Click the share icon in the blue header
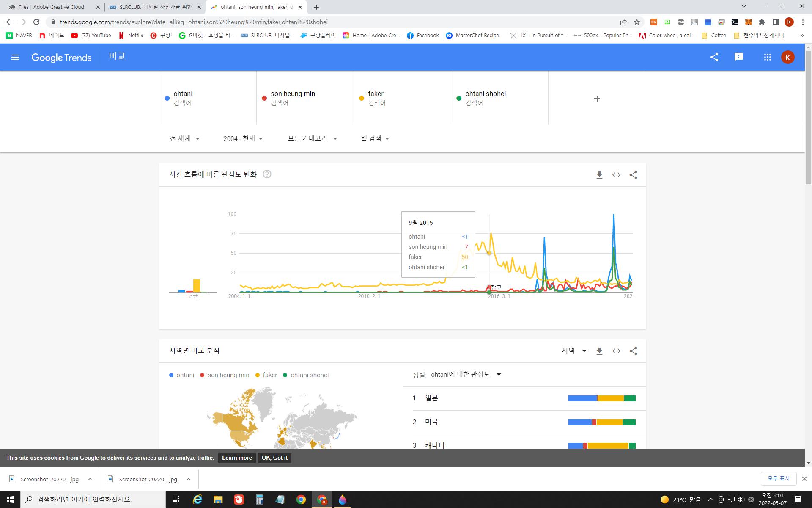The image size is (812, 508). [x=714, y=57]
